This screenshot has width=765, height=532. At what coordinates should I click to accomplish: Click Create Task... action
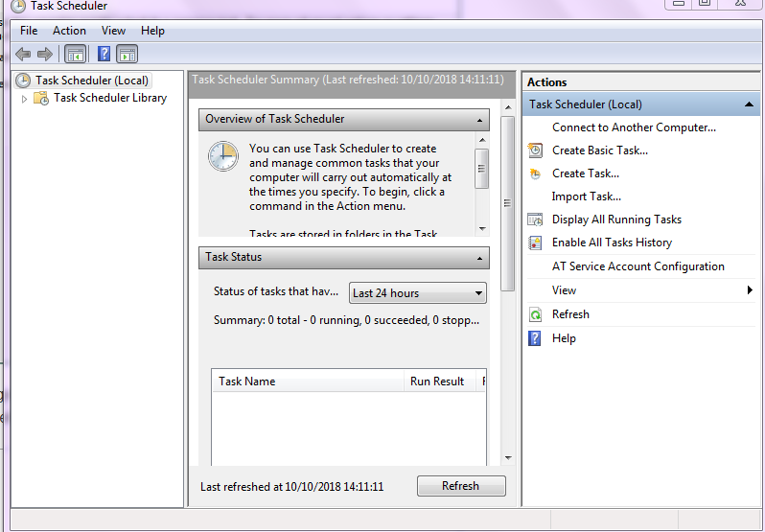pos(586,173)
